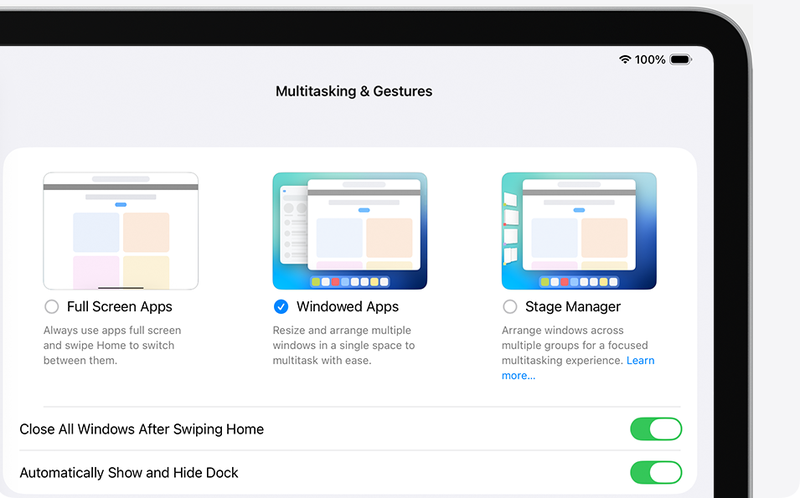Click the Stage Manager label
This screenshot has width=800, height=498.
(573, 307)
